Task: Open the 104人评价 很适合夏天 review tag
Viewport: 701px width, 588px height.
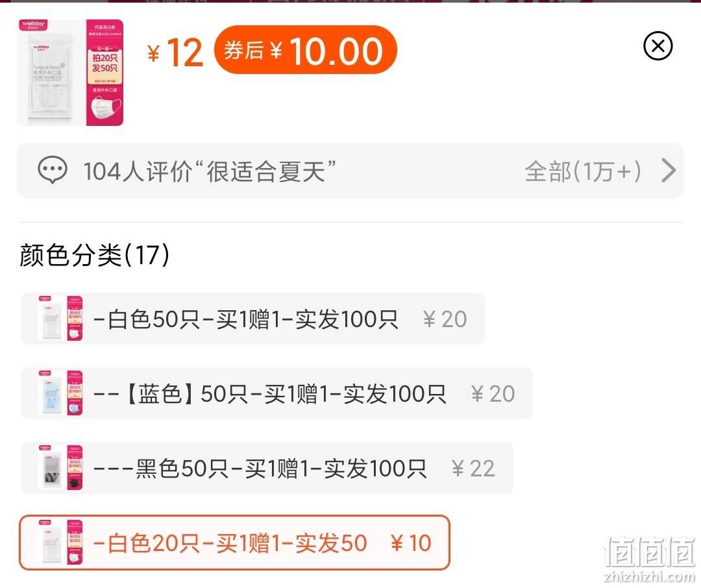Action: click(x=210, y=171)
